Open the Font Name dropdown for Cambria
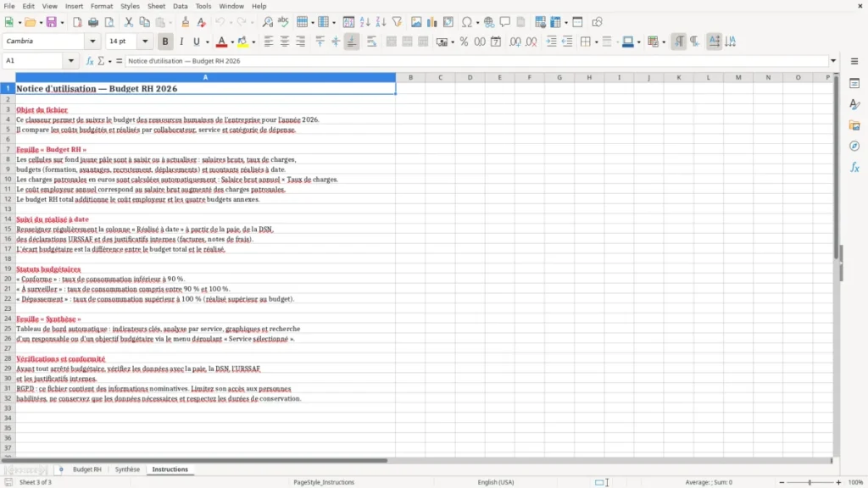This screenshot has height=488, width=868. point(92,41)
